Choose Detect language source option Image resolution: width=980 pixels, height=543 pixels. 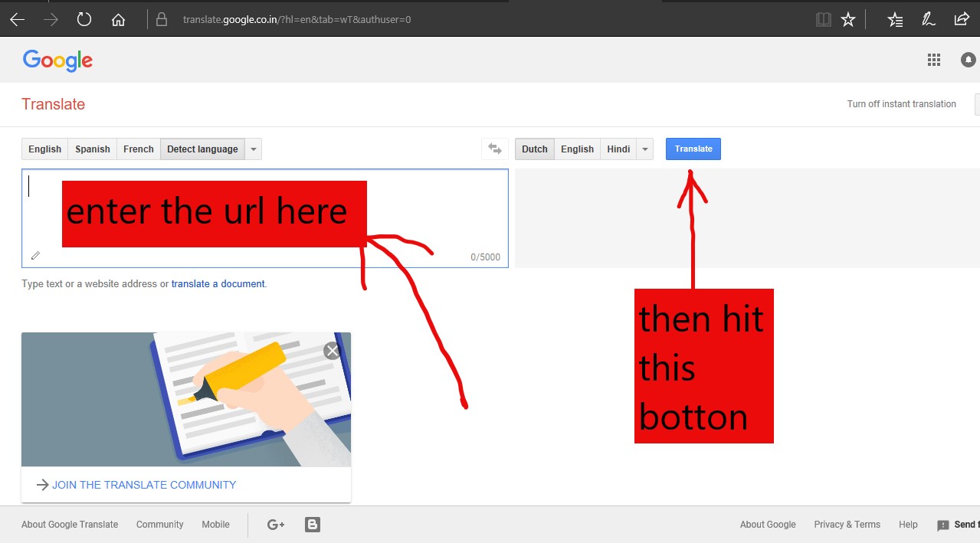click(202, 149)
